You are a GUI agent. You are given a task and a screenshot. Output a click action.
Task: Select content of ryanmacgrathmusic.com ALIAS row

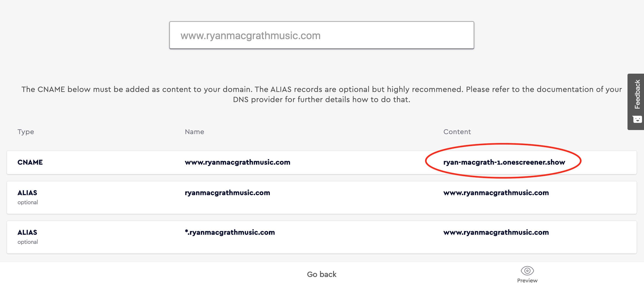pyautogui.click(x=496, y=193)
